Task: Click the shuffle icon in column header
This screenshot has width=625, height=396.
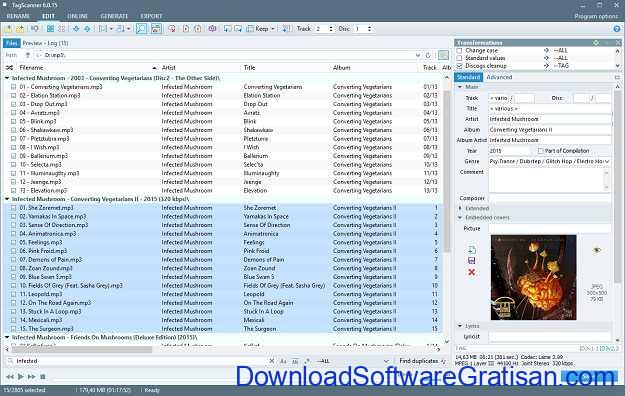Action: point(10,67)
